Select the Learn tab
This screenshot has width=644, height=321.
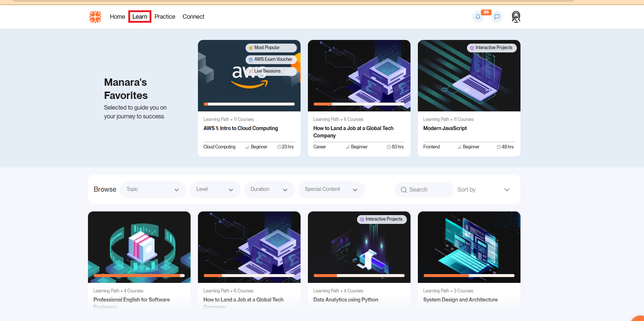tap(140, 16)
